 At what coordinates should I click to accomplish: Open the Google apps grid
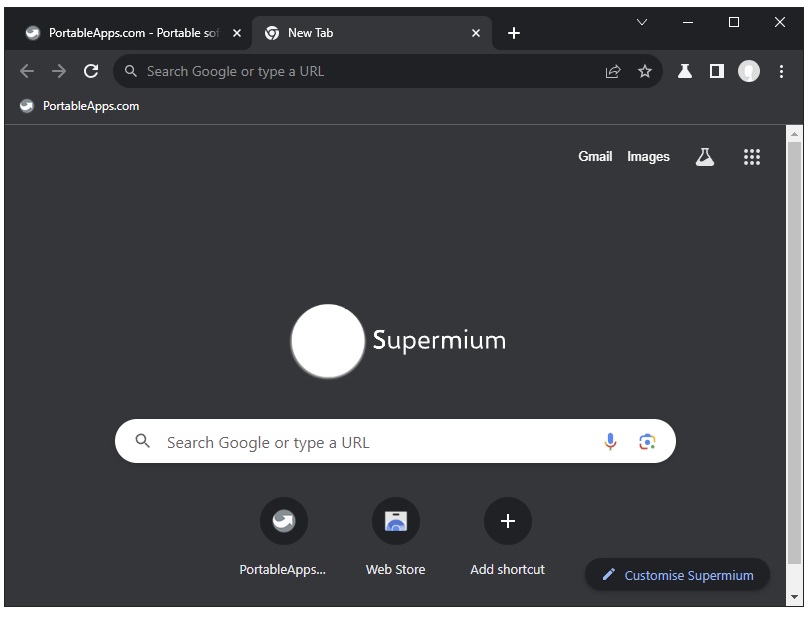tap(752, 157)
